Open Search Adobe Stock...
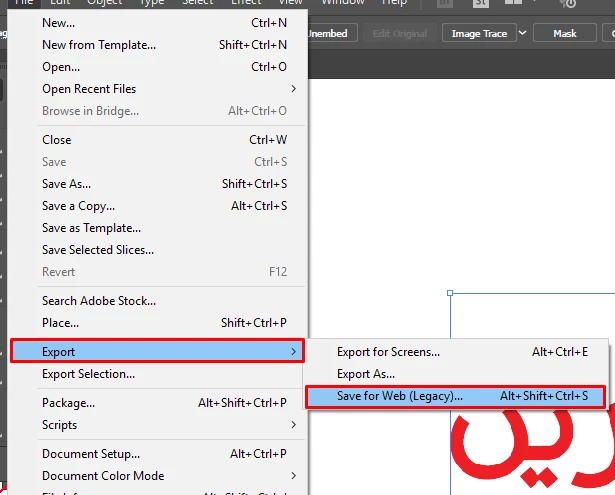Screen dimensions: 615x495 click(157, 300)
